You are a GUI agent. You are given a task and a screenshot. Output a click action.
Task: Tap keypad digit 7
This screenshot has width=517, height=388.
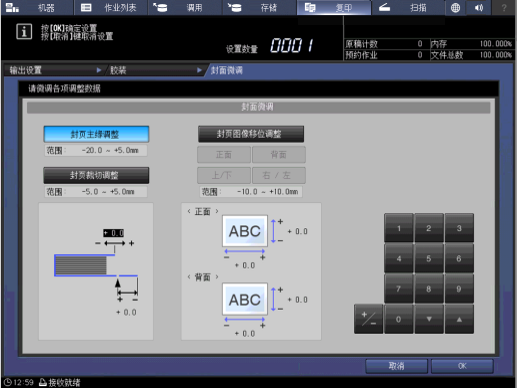point(399,289)
